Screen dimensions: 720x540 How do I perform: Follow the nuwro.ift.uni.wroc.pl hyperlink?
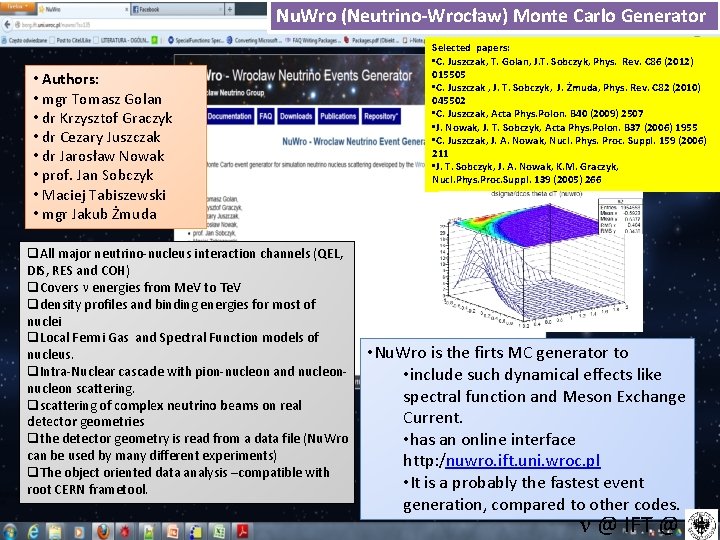523,461
